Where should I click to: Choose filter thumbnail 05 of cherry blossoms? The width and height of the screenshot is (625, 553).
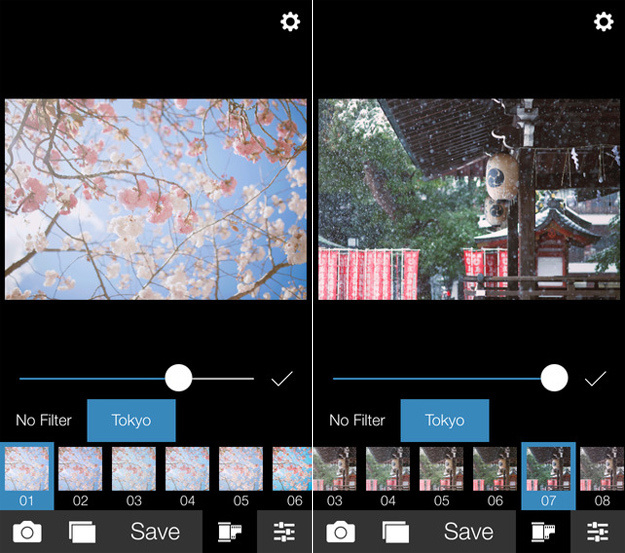pyautogui.click(x=241, y=476)
